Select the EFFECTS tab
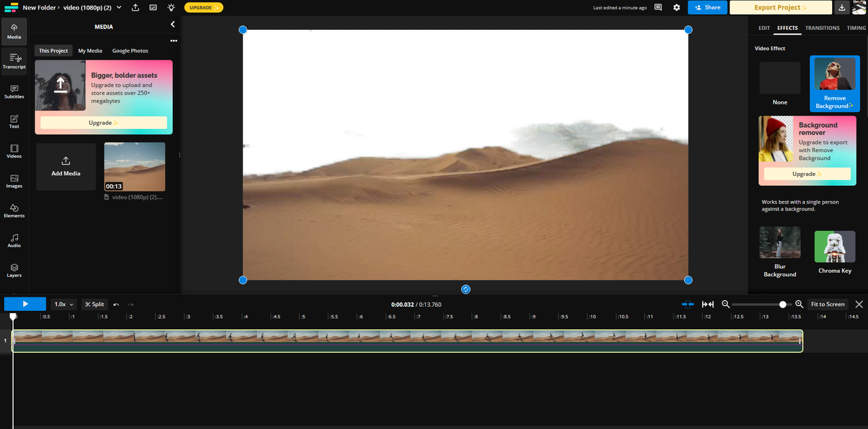This screenshot has height=429, width=868. [x=787, y=28]
